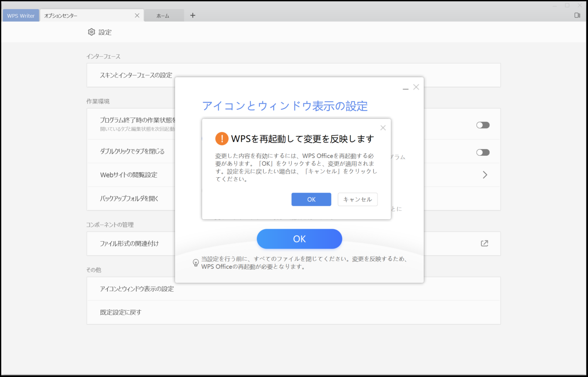Click the 作業環境 section heading
Image resolution: width=588 pixels, height=377 pixels.
[x=98, y=101]
